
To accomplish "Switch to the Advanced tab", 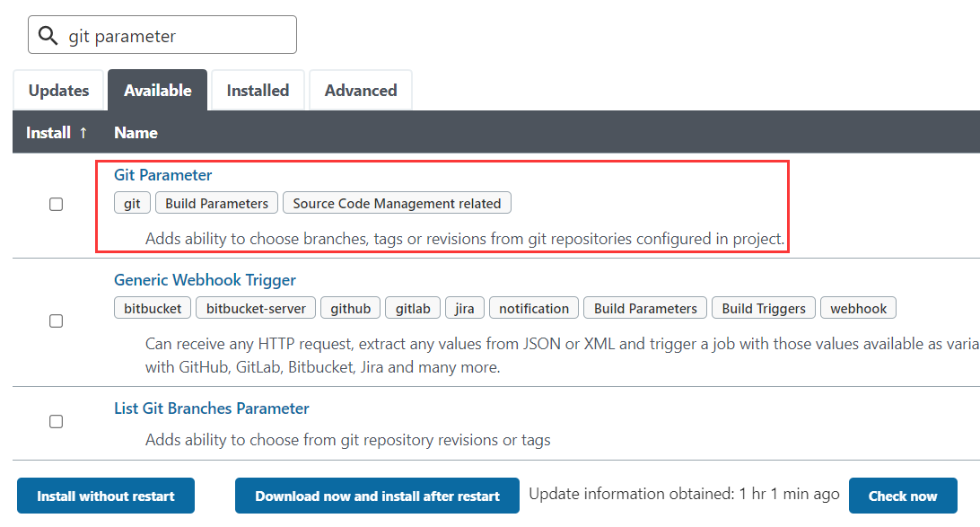I will [360, 90].
